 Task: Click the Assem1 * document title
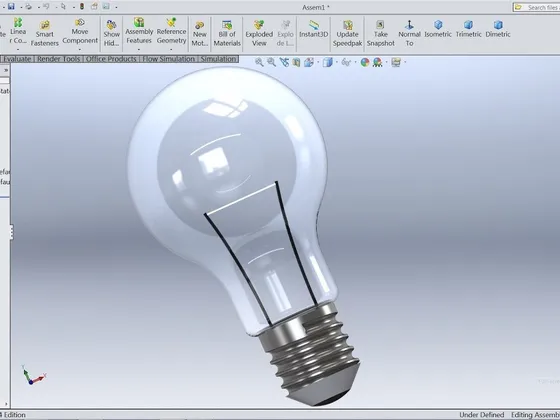pos(316,7)
